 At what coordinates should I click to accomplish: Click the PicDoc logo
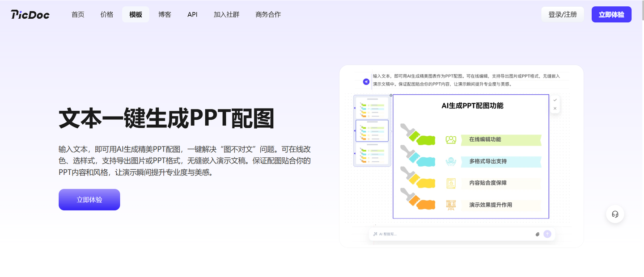pos(30,14)
